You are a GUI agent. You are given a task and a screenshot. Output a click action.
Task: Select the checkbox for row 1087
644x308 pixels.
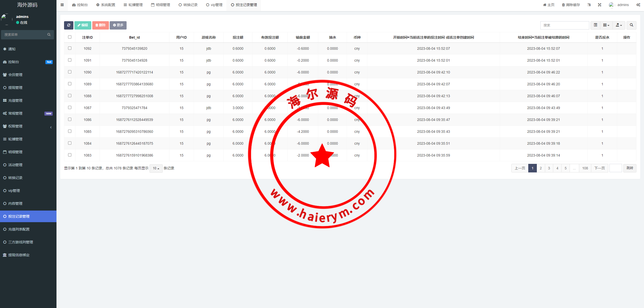pyautogui.click(x=70, y=108)
